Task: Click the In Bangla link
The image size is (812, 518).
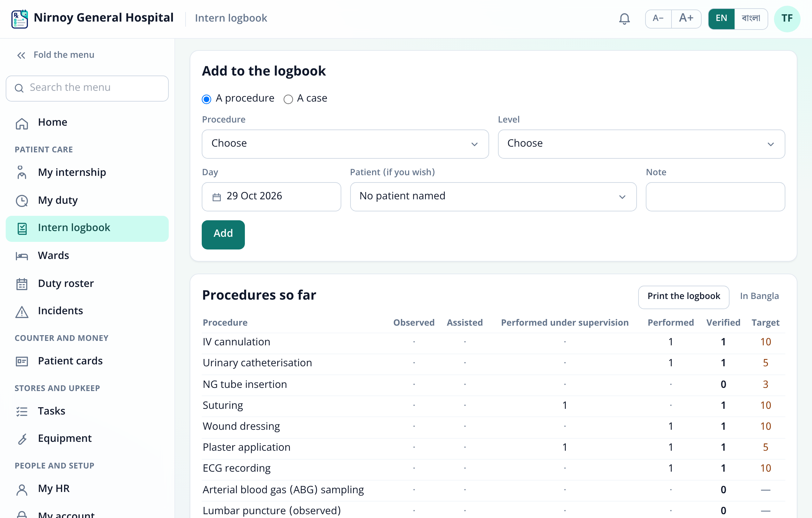Action: pyautogui.click(x=759, y=296)
